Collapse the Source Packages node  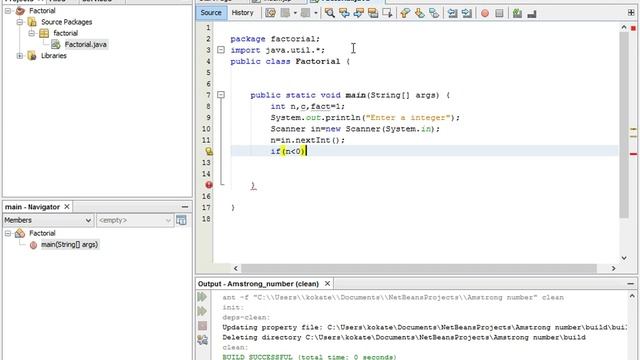pos(20,22)
